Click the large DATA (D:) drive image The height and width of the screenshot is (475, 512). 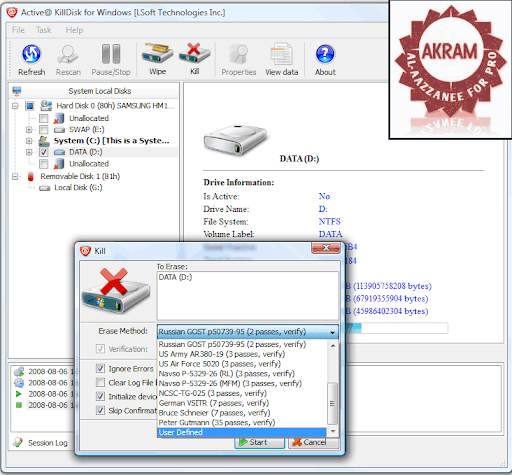(x=235, y=140)
